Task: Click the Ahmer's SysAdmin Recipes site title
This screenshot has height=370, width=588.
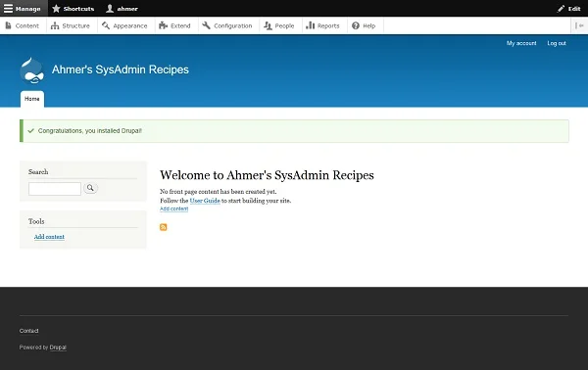Action: (121, 69)
